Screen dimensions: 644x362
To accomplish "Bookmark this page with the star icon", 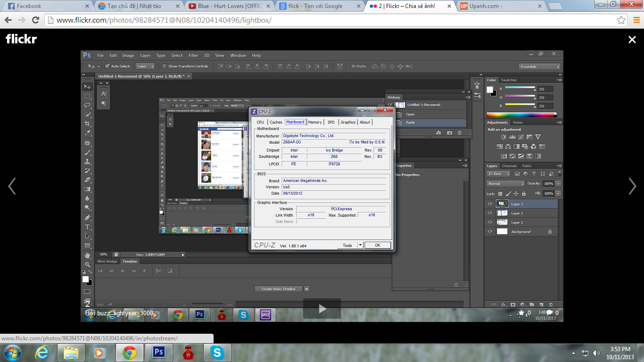I will click(621, 20).
